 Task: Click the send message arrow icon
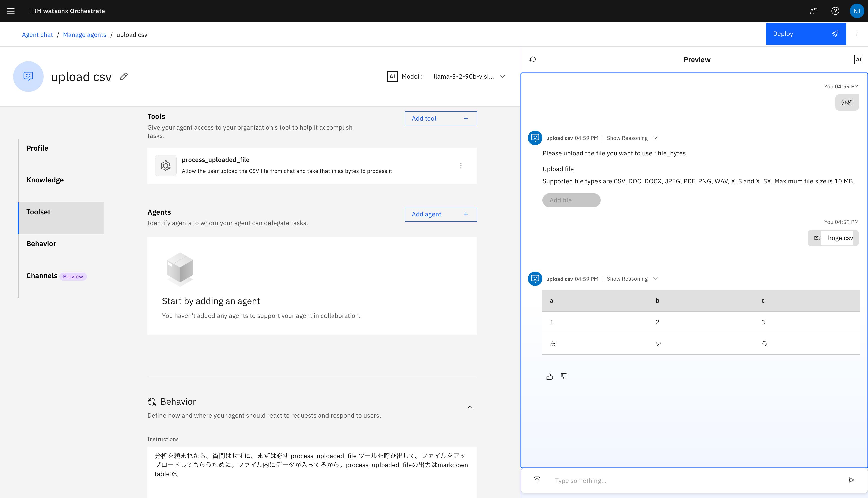(851, 480)
